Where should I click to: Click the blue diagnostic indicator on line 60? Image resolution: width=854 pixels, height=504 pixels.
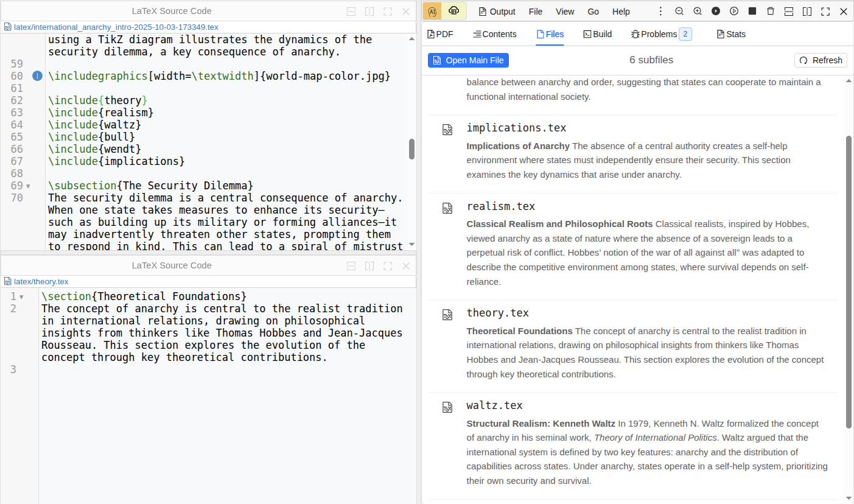(x=37, y=75)
